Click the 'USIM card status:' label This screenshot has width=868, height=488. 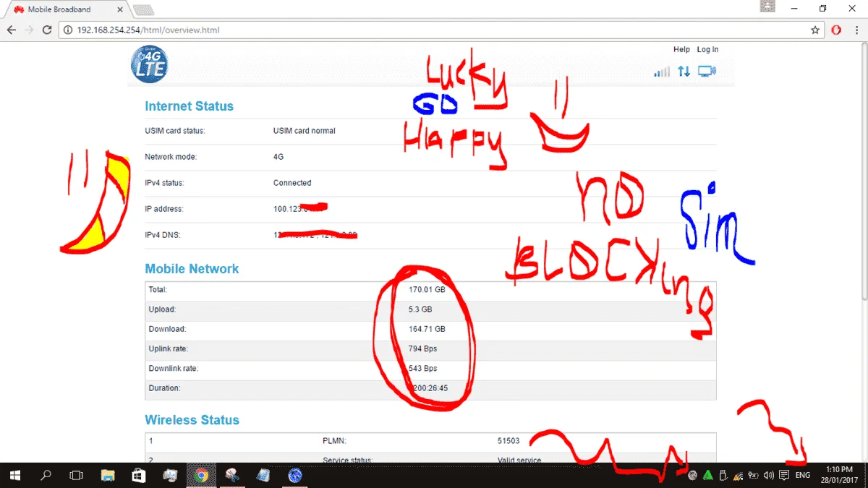(x=175, y=131)
